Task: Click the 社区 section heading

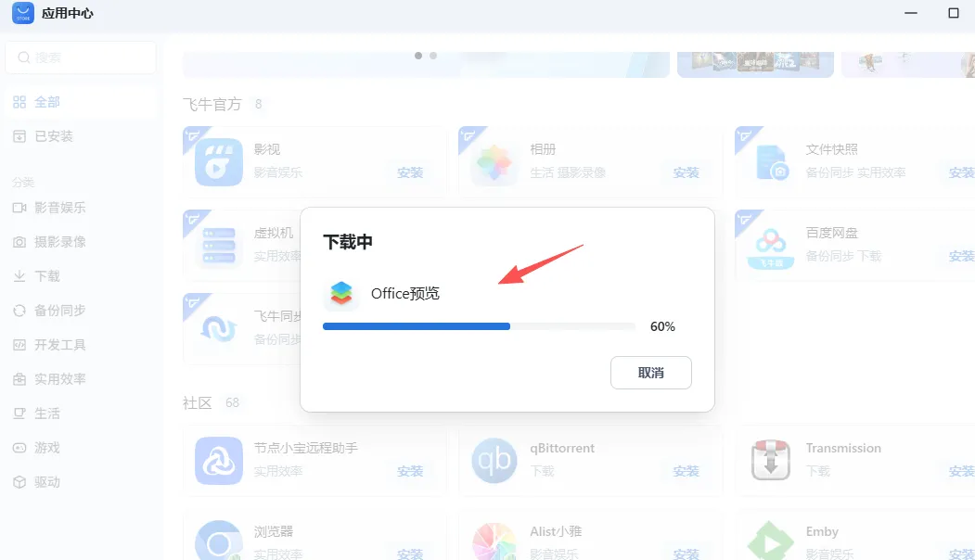Action: coord(197,402)
